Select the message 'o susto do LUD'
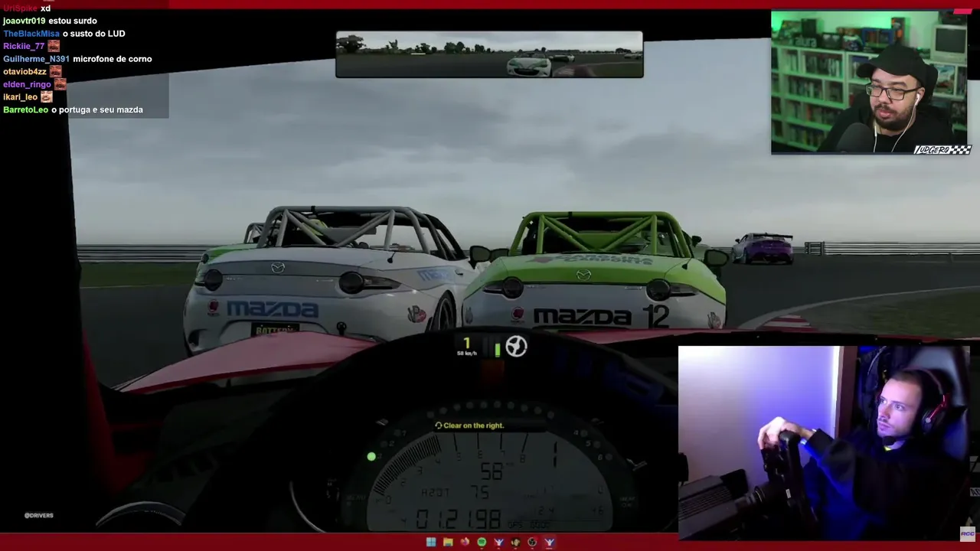The height and width of the screenshot is (551, 980). point(93,34)
